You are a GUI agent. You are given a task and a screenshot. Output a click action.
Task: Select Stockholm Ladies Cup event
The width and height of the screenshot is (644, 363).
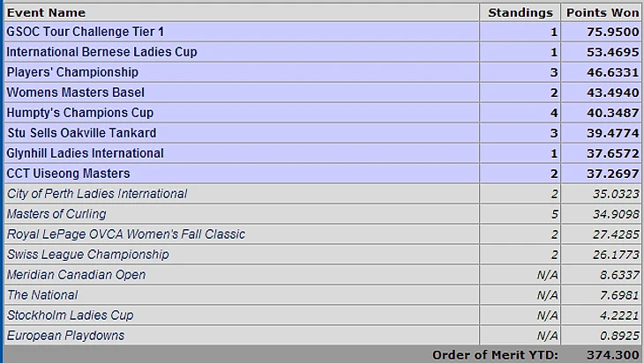click(x=71, y=315)
